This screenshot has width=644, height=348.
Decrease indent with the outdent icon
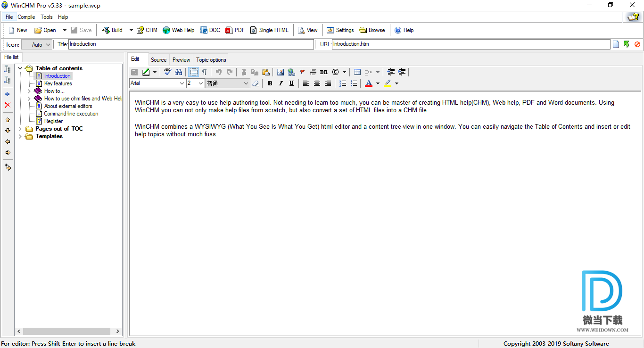point(391,72)
